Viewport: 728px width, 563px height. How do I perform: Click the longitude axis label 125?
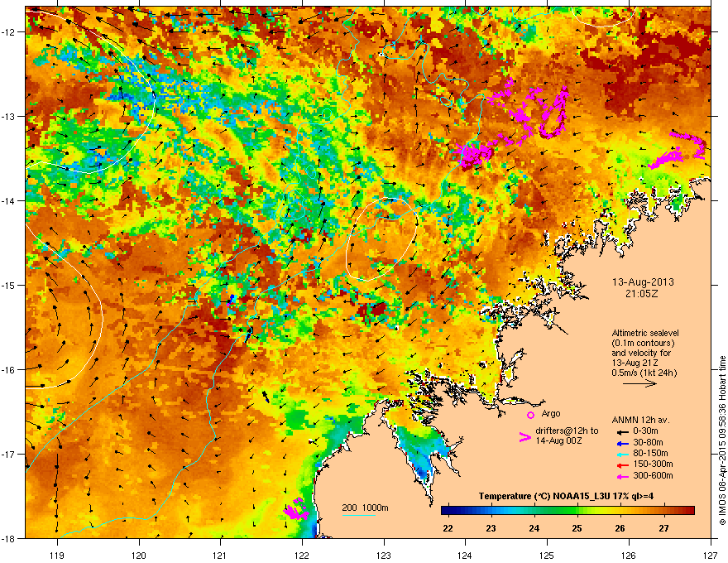pyautogui.click(x=547, y=555)
